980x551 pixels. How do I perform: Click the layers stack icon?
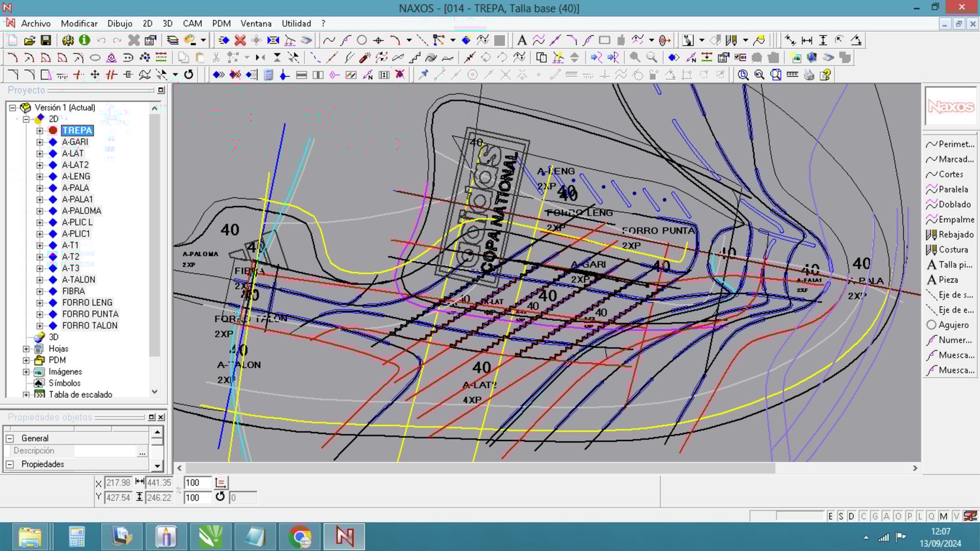coord(172,41)
